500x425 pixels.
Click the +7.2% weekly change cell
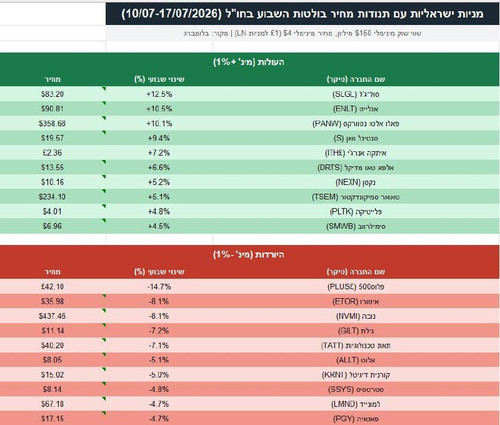pos(159,153)
